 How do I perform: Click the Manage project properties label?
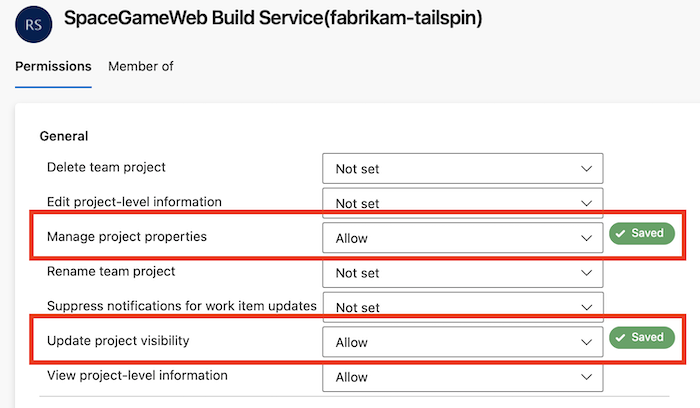click(127, 237)
